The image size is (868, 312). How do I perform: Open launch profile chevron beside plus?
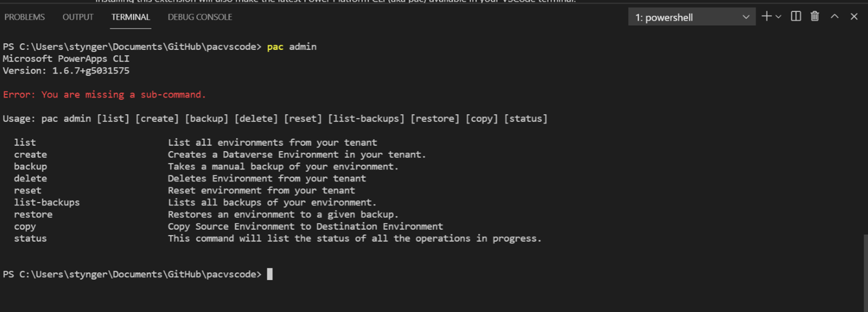pyautogui.click(x=779, y=17)
